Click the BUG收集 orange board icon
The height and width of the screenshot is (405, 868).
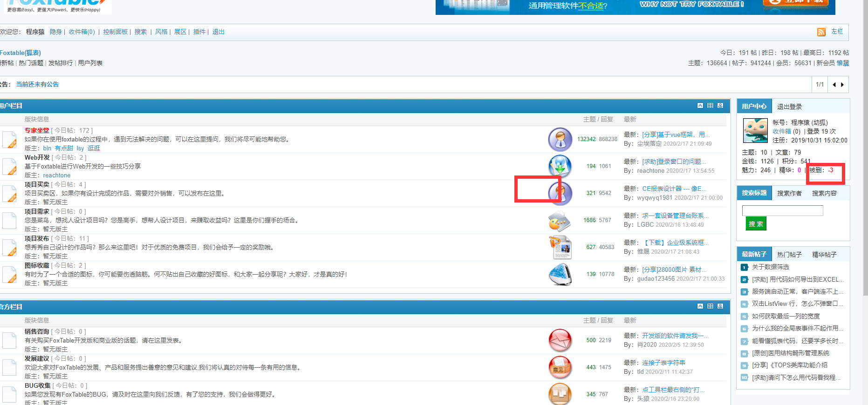560,394
